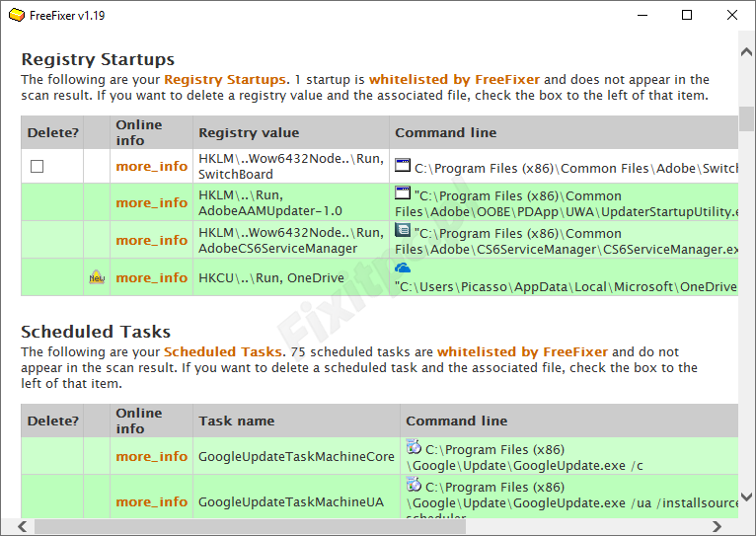The width and height of the screenshot is (756, 536).
Task: Follow whitelisted by FreeFixer link in Scheduled Tasks
Action: point(522,351)
